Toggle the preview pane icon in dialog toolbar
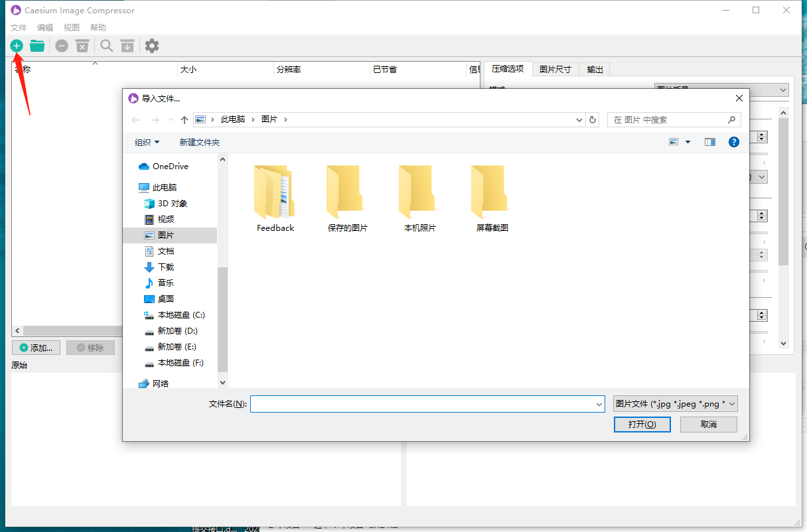 point(709,141)
